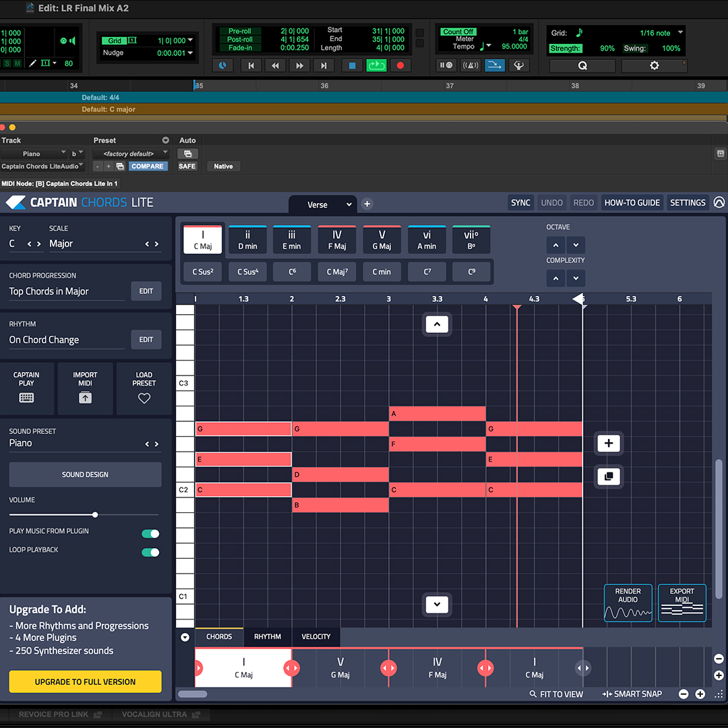Click the online sync clock icon
The width and height of the screenshot is (728, 728).
click(223, 65)
